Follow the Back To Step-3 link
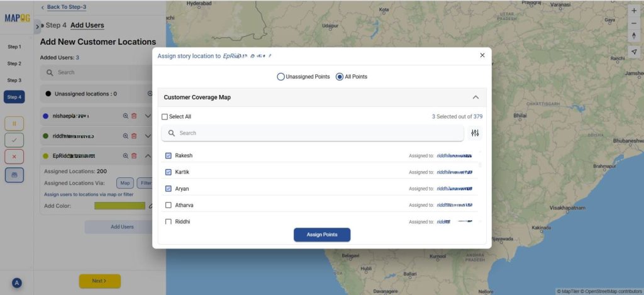This screenshot has width=644, height=295. (x=66, y=7)
